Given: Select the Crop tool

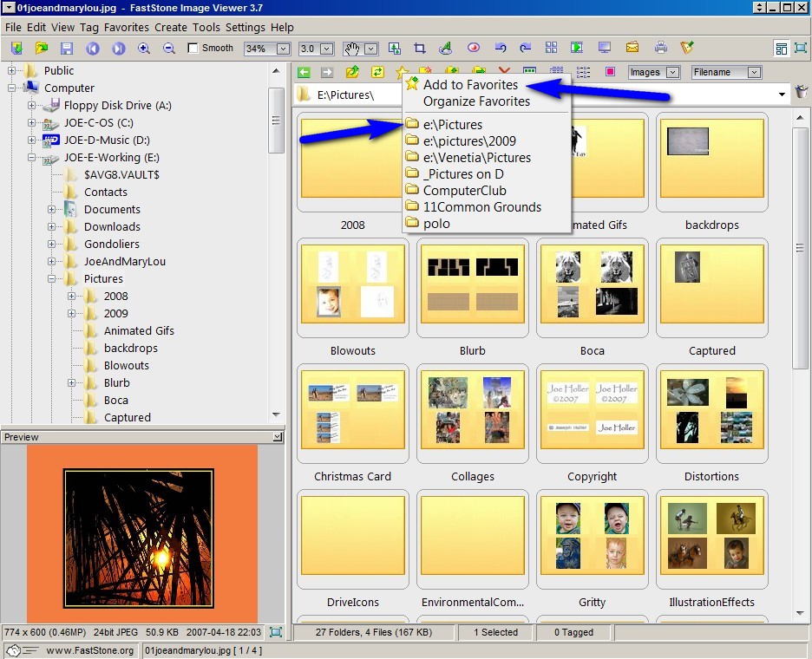Looking at the screenshot, I should [420, 49].
